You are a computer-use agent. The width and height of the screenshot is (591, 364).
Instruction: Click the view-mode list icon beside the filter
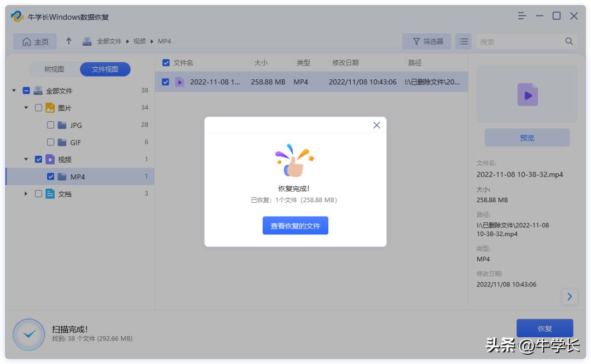[462, 41]
